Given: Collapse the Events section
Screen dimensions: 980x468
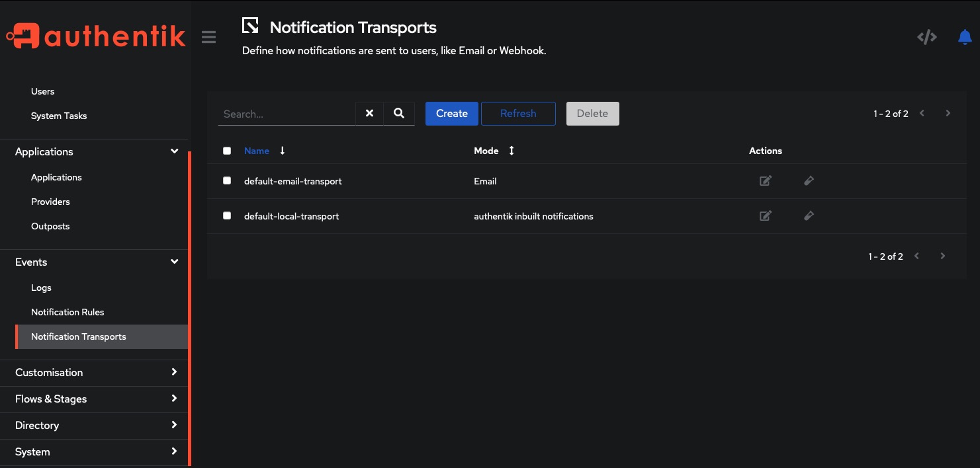Looking at the screenshot, I should (x=174, y=261).
